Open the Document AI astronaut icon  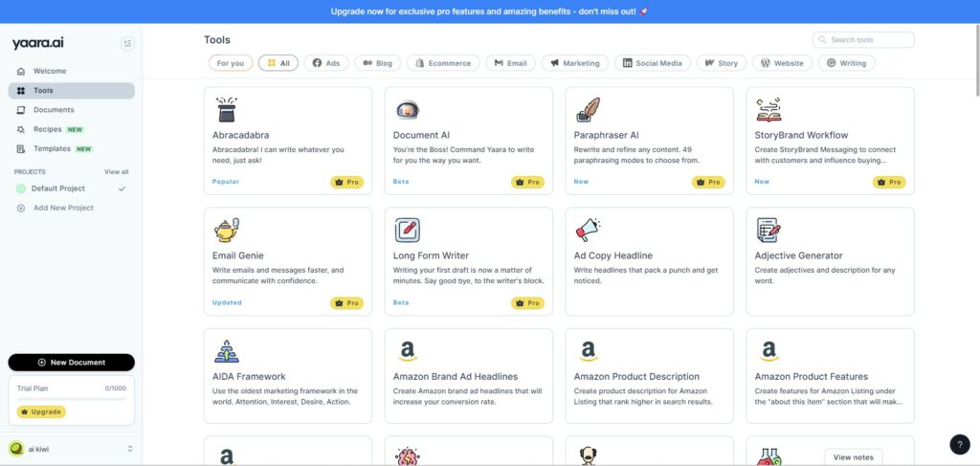click(x=408, y=110)
